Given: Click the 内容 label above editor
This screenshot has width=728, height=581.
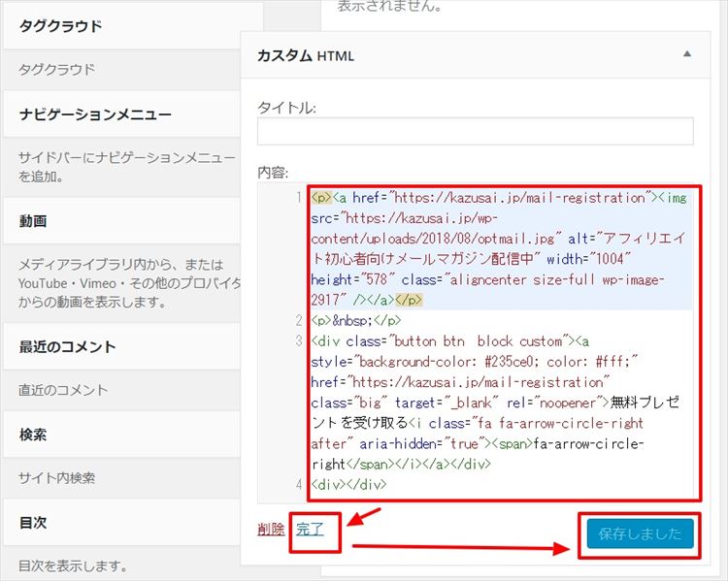Looking at the screenshot, I should (273, 172).
